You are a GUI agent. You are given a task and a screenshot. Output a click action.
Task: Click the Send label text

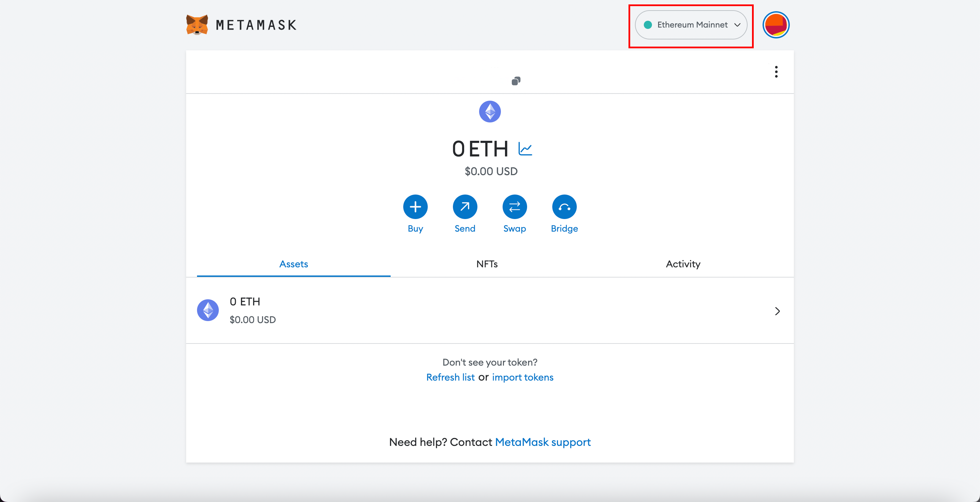[x=465, y=229]
